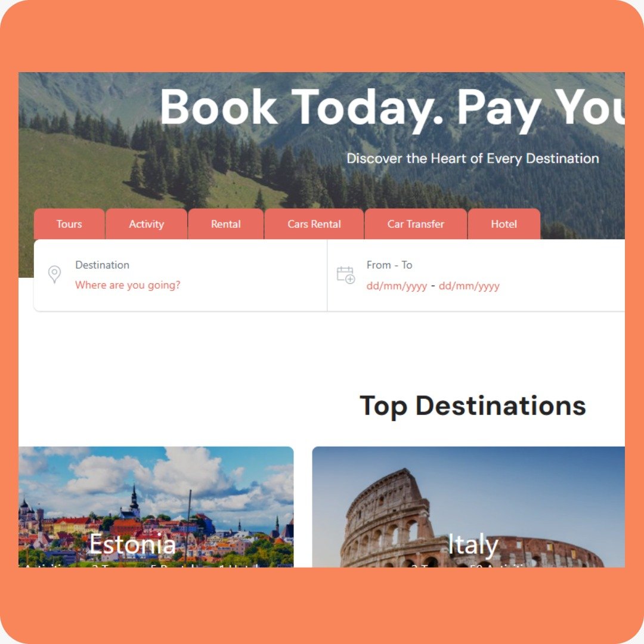Switch to the Car Transfer tab
Viewport: 644px width, 644px height.
(416, 224)
